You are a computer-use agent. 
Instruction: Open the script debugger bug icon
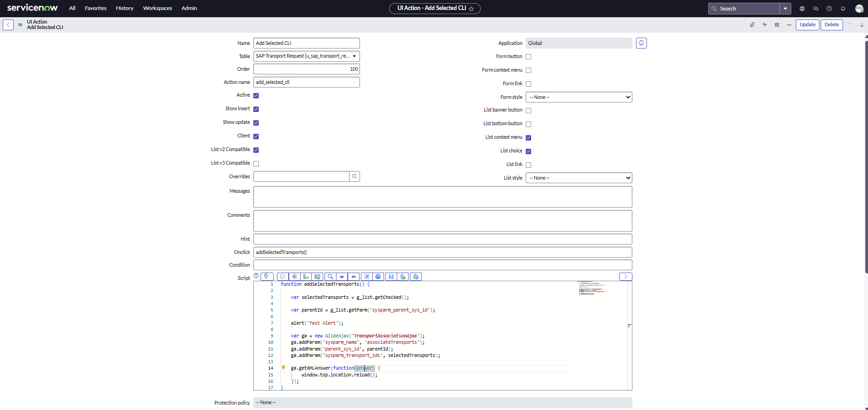click(x=415, y=277)
